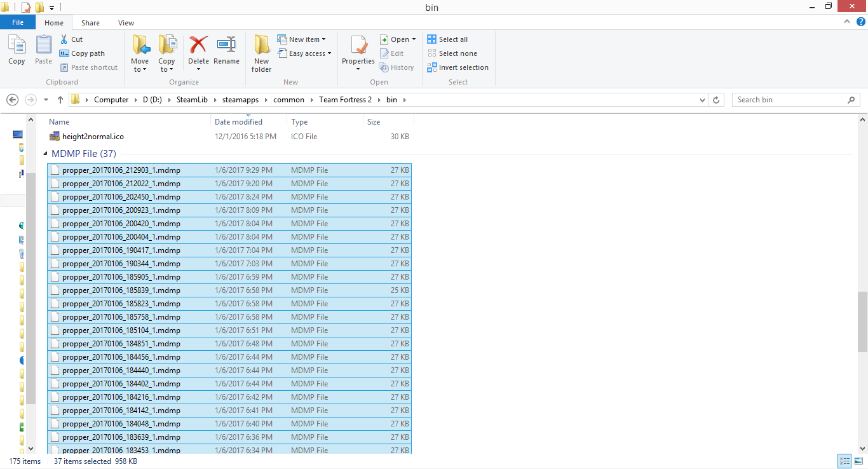Viewport: 868px width, 469px height.
Task: Click the Computer icon in navigation pane
Action: click(18, 135)
